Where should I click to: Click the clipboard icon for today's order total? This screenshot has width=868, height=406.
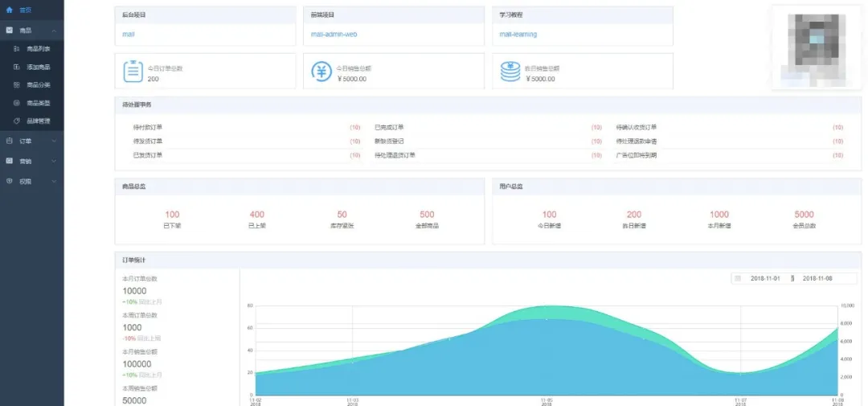click(x=133, y=72)
